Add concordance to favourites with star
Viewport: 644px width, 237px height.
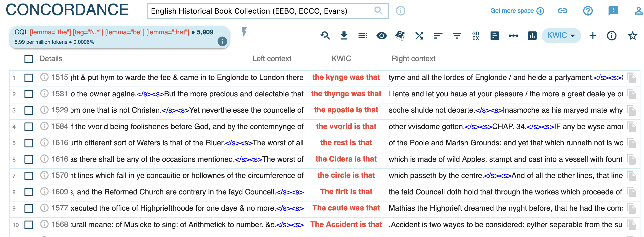click(x=632, y=36)
